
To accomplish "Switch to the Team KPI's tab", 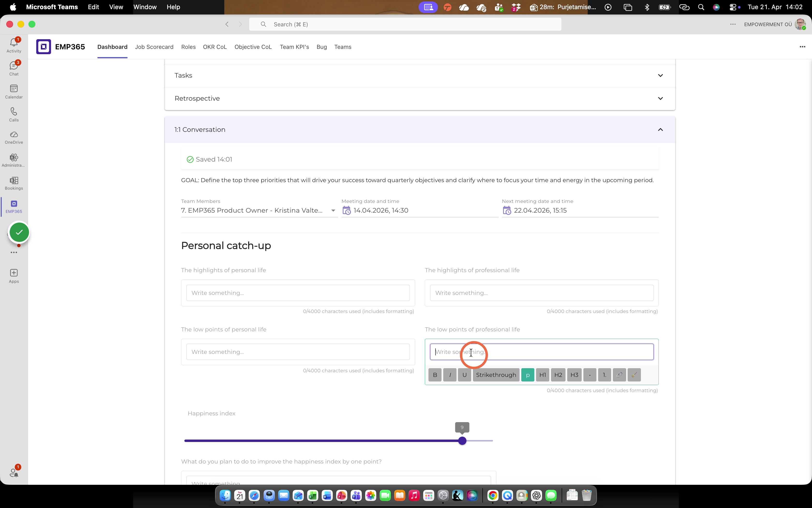I will (x=294, y=47).
